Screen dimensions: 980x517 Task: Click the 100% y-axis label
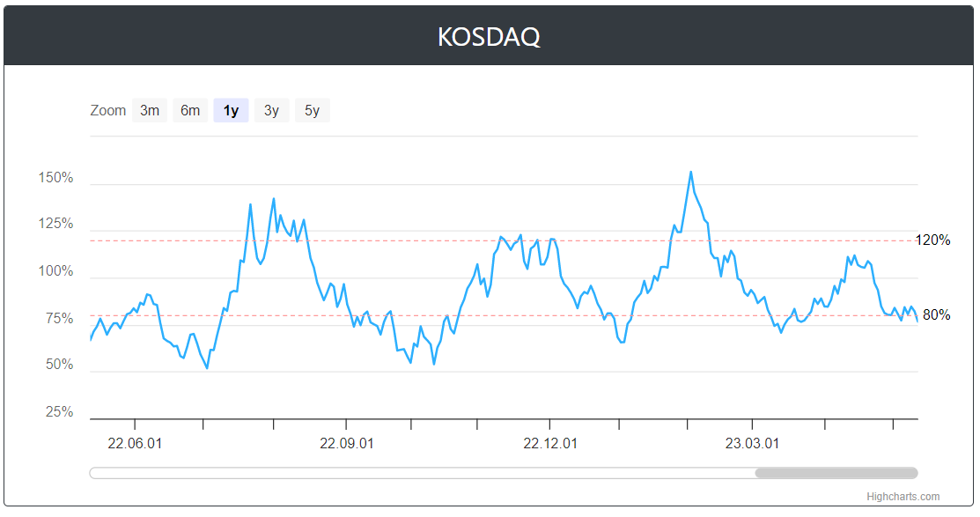point(55,271)
